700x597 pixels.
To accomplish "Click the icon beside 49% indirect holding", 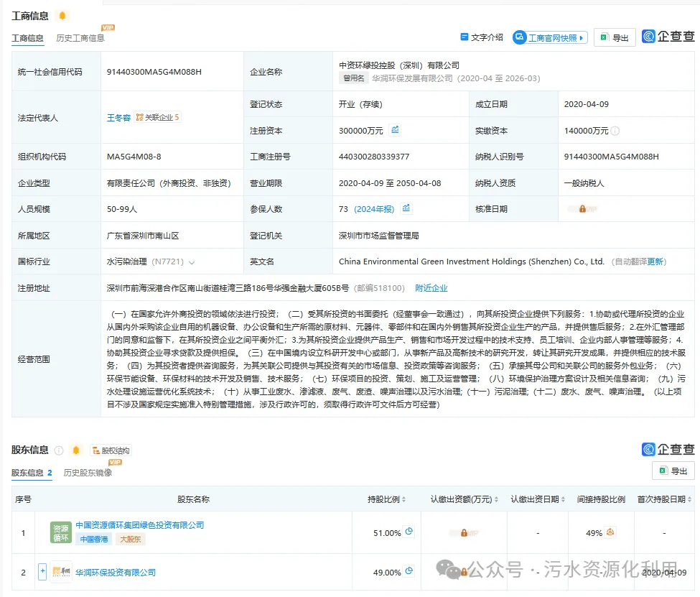I will [x=611, y=532].
